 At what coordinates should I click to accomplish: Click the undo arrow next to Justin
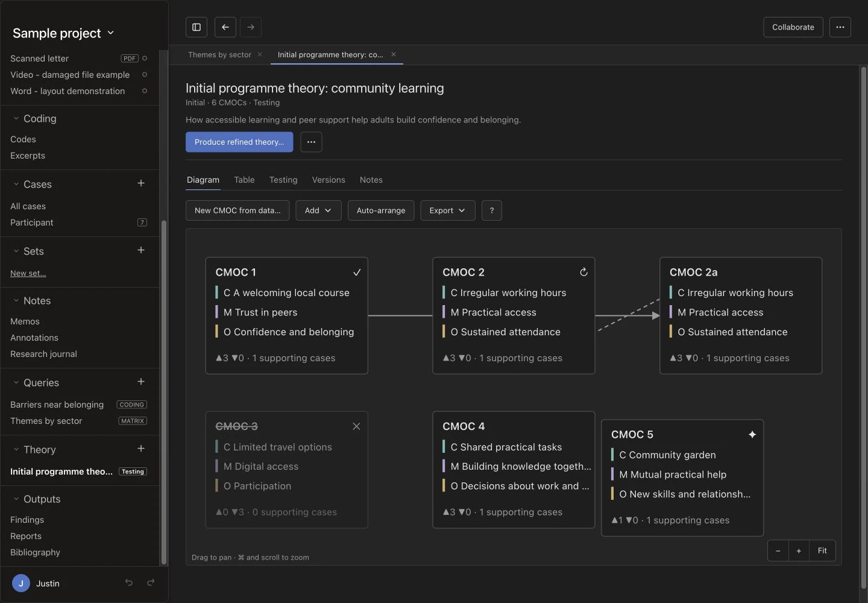point(129,582)
